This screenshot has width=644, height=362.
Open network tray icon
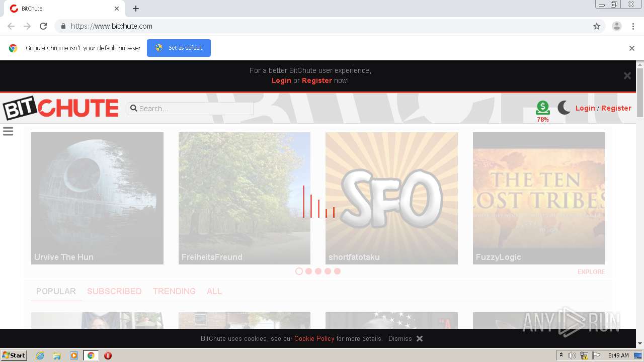(584, 355)
